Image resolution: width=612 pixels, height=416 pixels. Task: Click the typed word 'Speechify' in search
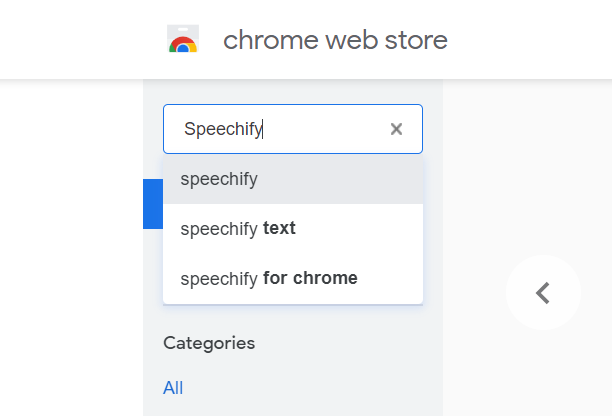click(x=222, y=129)
